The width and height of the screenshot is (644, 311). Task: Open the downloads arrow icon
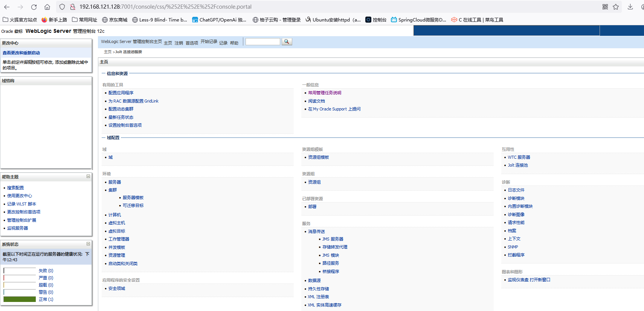(630, 7)
